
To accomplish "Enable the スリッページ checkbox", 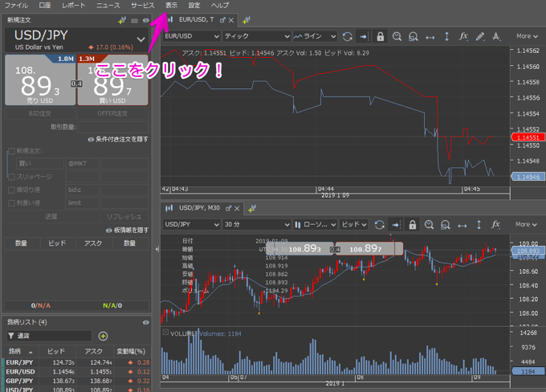I will (x=11, y=177).
